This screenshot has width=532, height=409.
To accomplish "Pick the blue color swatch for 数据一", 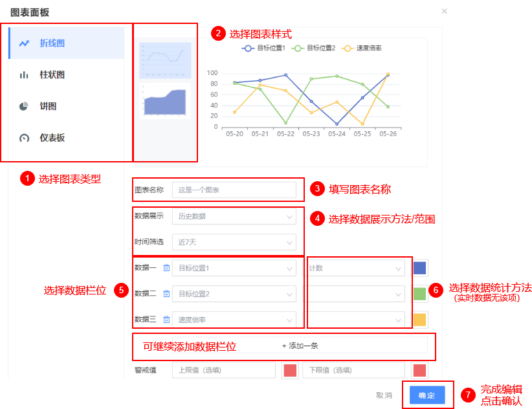I will tap(419, 268).
